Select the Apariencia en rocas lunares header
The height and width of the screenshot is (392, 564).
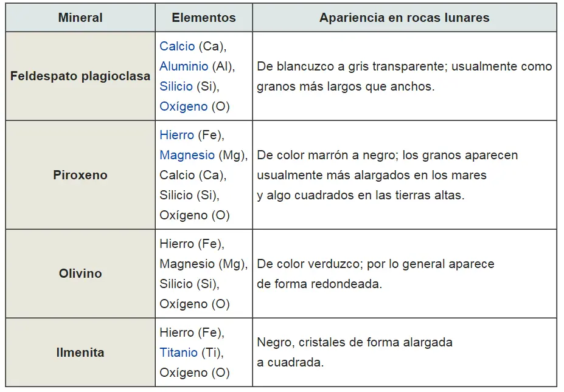coord(405,18)
